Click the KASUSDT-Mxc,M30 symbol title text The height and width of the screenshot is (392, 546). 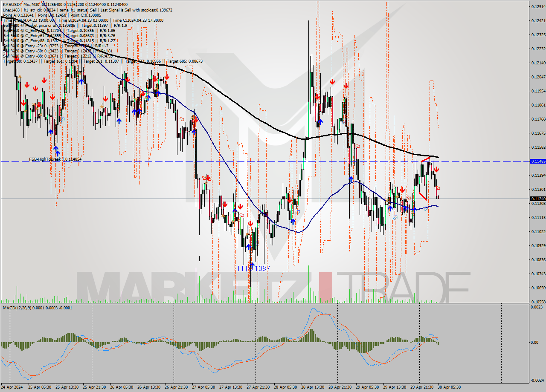(20, 5)
